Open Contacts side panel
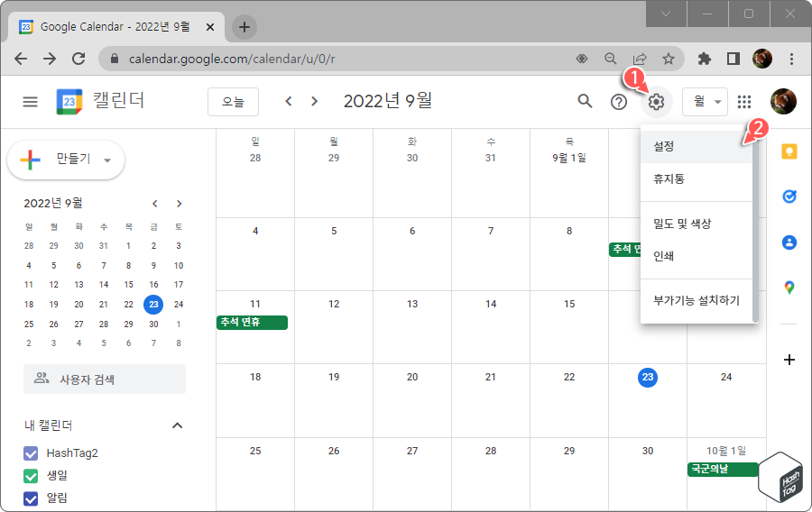 point(789,242)
